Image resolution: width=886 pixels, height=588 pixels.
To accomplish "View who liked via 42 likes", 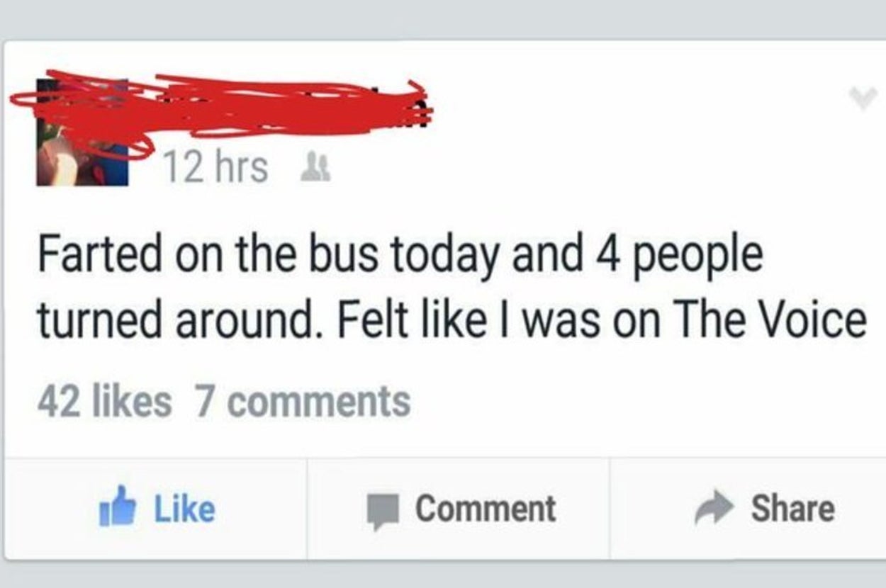I will coord(104,402).
